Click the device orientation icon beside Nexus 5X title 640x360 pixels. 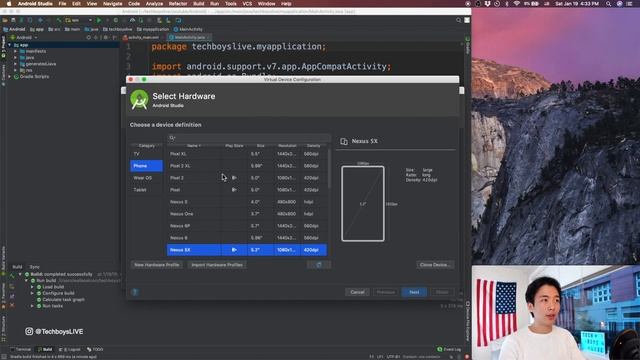(x=344, y=141)
